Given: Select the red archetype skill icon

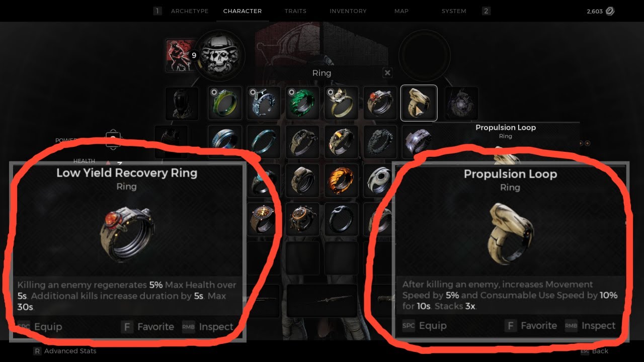Looking at the screenshot, I should coord(180,55).
